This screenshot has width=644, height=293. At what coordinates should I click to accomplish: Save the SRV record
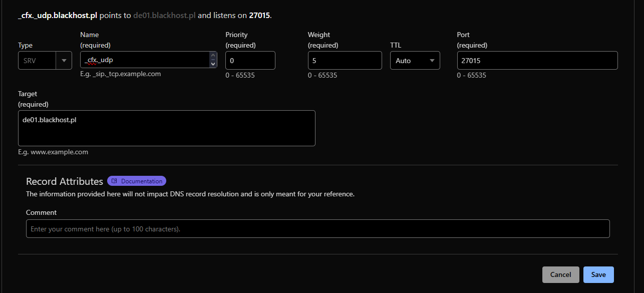(x=598, y=274)
